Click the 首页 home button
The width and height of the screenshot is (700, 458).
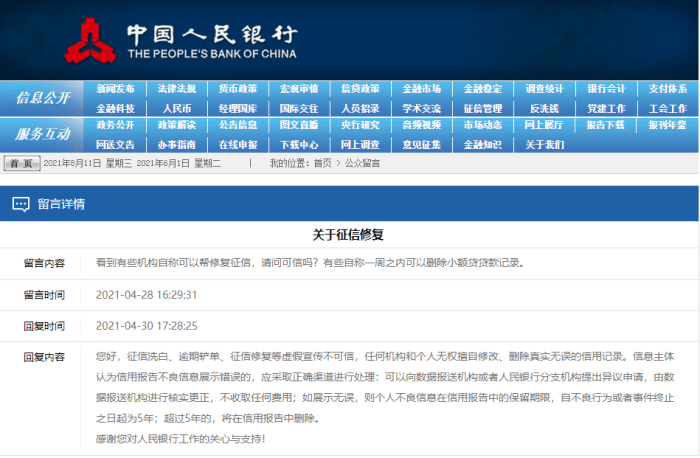(x=22, y=162)
